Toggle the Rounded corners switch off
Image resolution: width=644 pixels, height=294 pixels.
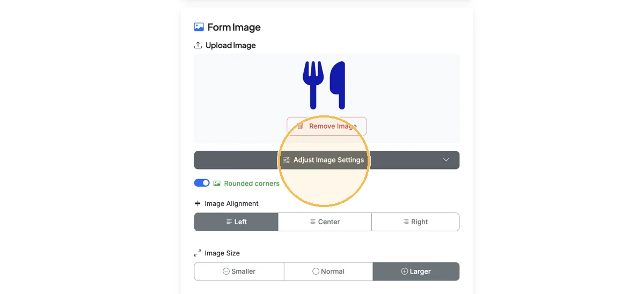click(x=202, y=183)
